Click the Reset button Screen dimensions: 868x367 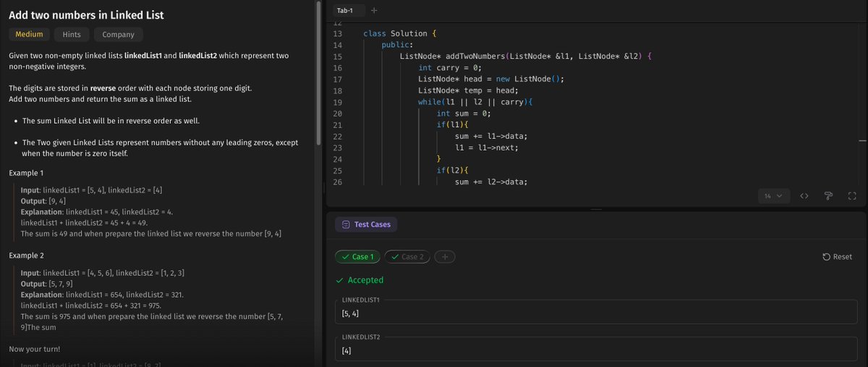point(838,257)
